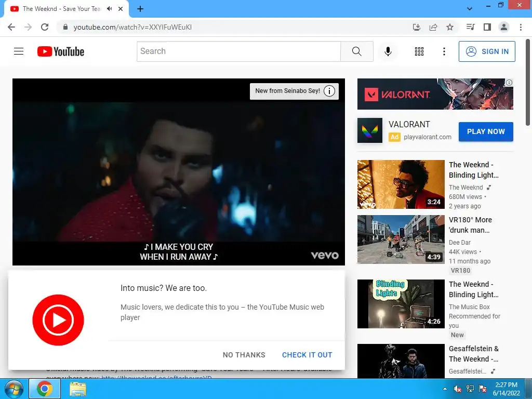Open Chrome three-dot menu

tap(521, 27)
